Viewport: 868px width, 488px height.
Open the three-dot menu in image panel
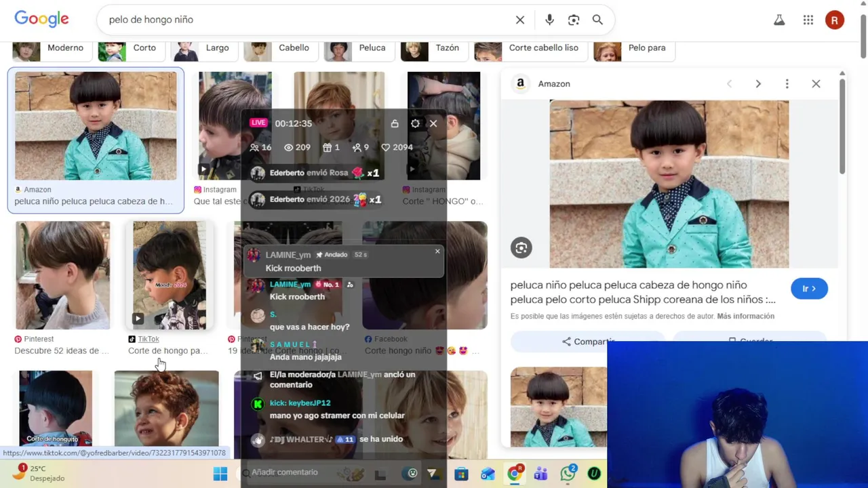[x=787, y=84]
